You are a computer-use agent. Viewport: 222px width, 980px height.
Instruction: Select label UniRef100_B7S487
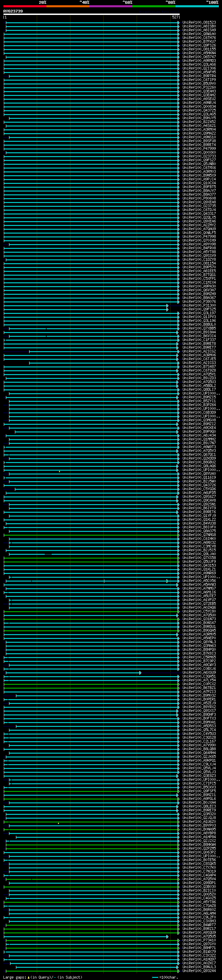coord(199,367)
